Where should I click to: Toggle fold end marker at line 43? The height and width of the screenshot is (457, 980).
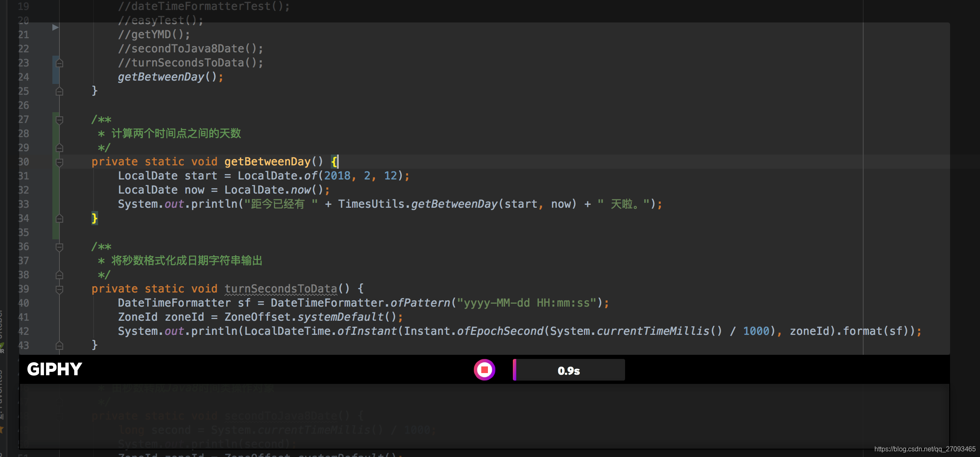[59, 346]
